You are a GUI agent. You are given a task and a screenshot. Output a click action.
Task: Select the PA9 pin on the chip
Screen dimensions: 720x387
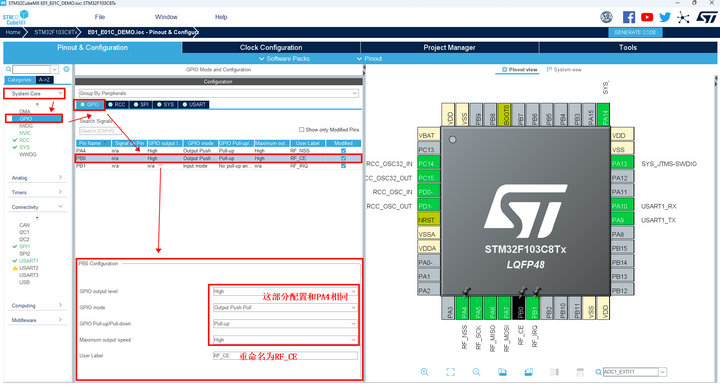pyautogui.click(x=622, y=220)
